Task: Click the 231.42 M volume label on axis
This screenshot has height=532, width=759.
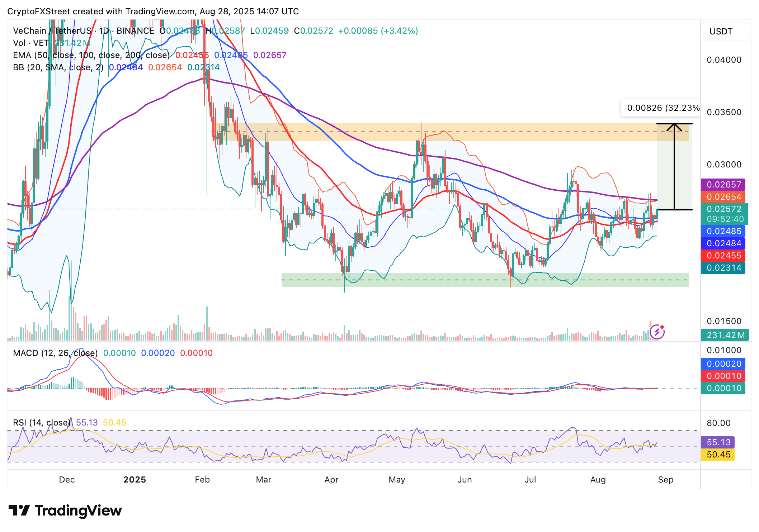Action: 724,335
